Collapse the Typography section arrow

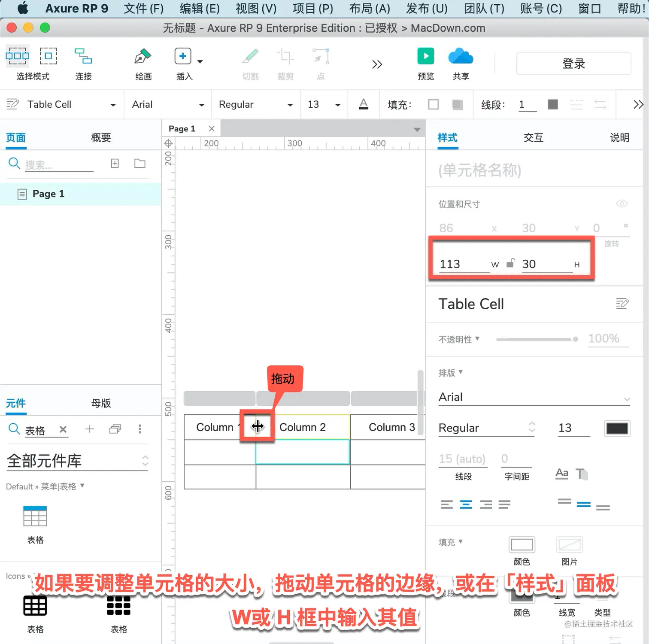(x=461, y=372)
